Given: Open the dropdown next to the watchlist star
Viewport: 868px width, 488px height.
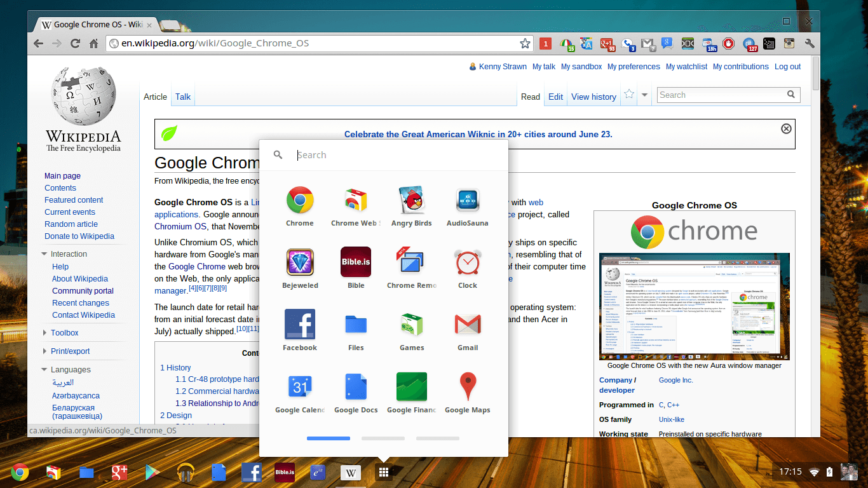Looking at the screenshot, I should (644, 93).
